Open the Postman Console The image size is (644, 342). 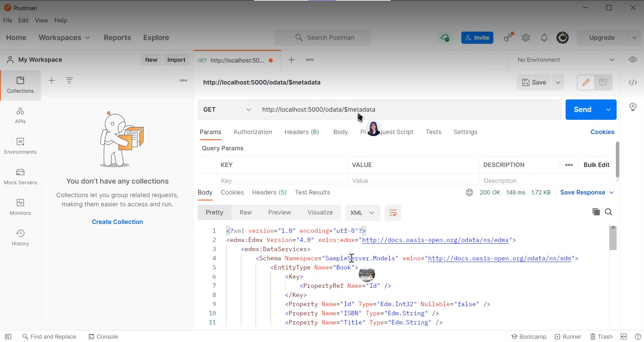click(x=103, y=336)
